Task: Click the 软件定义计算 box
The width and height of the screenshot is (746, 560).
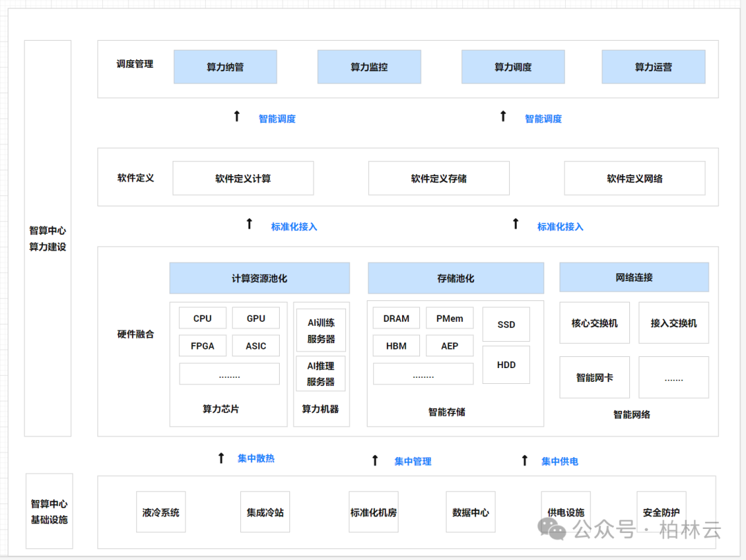Action: click(242, 178)
